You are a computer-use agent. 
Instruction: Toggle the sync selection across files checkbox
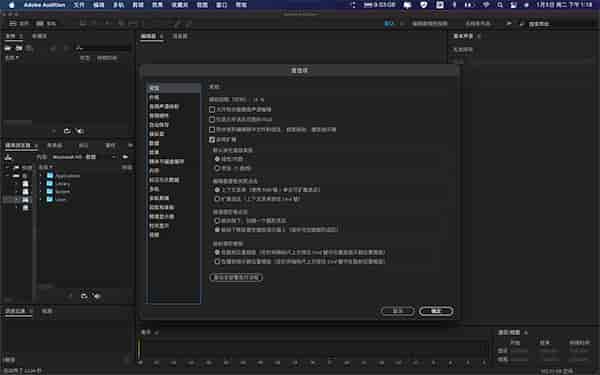(x=212, y=130)
